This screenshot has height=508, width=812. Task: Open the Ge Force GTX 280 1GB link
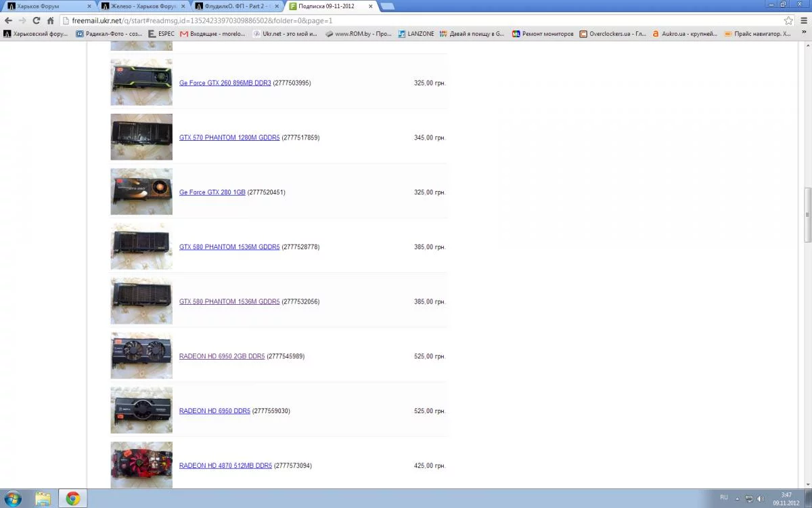point(212,192)
